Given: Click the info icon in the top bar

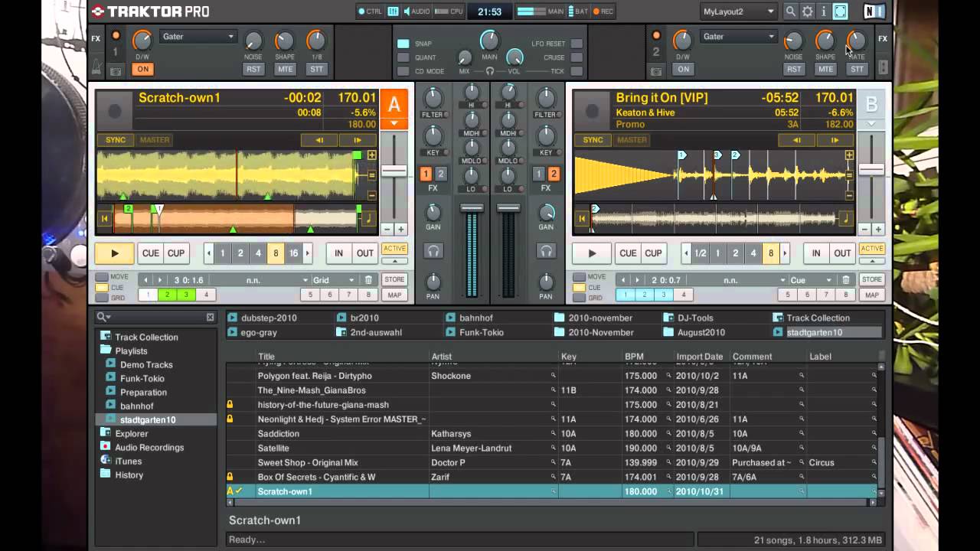Looking at the screenshot, I should click(x=825, y=11).
